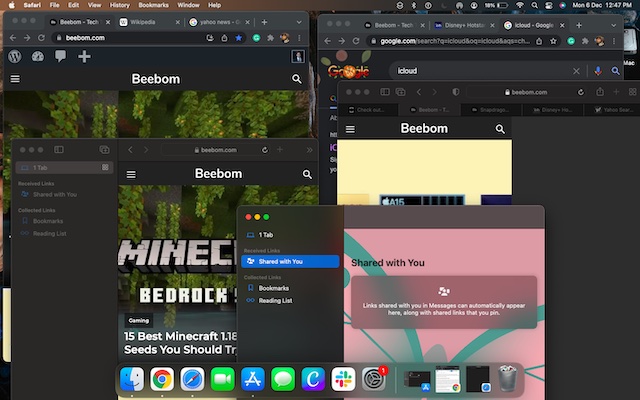This screenshot has height=400, width=640.
Task: Open Messages from the Dock
Action: [x=283, y=379]
